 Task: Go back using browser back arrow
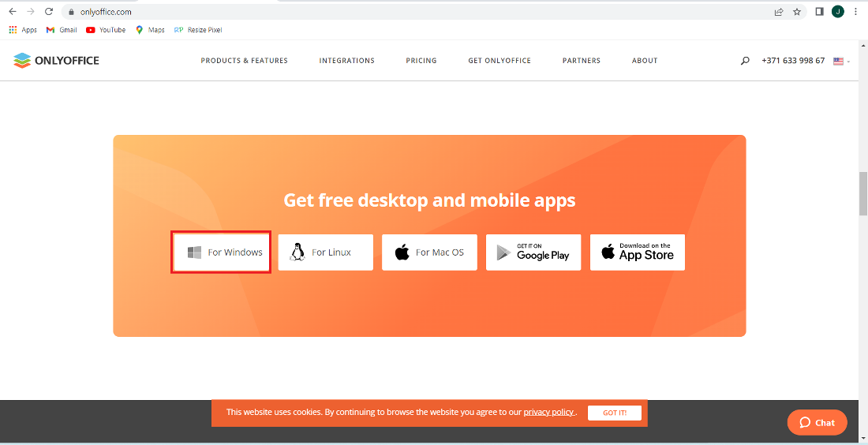coord(13,12)
